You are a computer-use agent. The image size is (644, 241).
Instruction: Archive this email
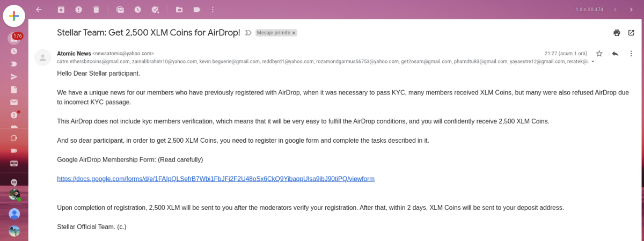click(61, 10)
